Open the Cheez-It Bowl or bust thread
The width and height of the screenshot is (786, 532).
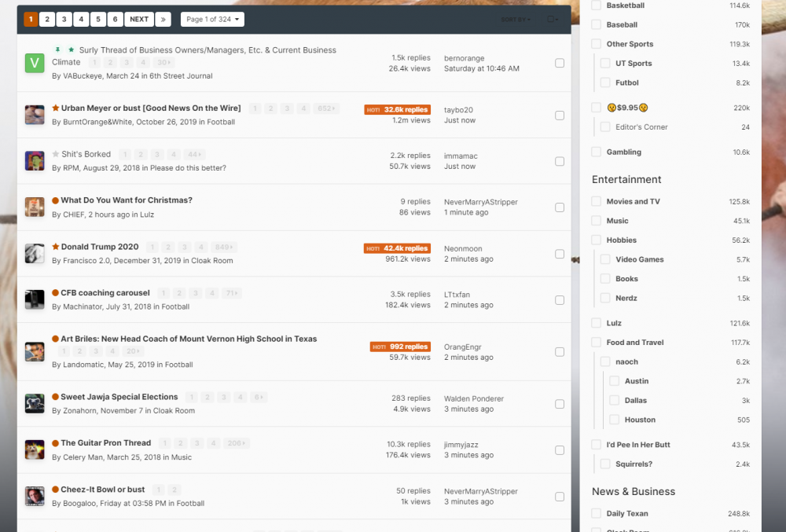pyautogui.click(x=103, y=490)
